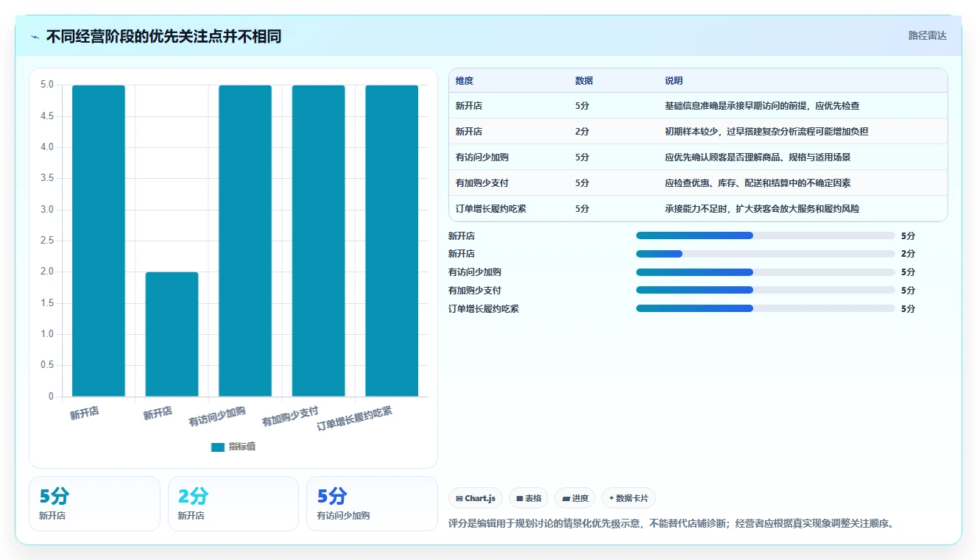This screenshot has height=560, width=977.
Task: Select the Chart.js chip
Action: click(476, 498)
